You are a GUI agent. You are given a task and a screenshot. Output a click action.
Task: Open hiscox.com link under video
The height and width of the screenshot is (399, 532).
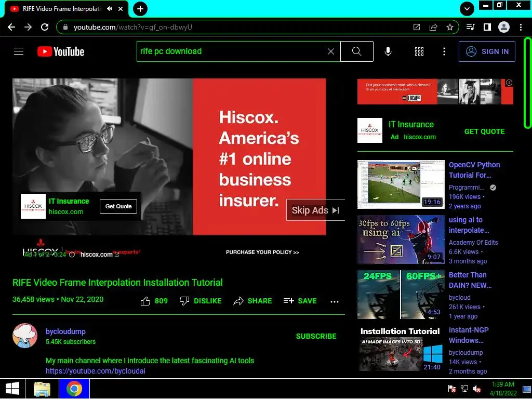pos(99,255)
